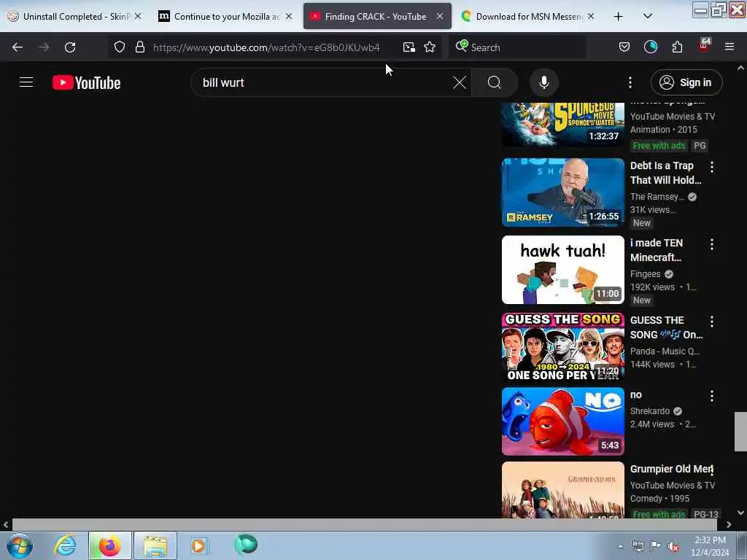Open the tracking protection shield icon
The height and width of the screenshot is (560, 747).
pos(120,47)
